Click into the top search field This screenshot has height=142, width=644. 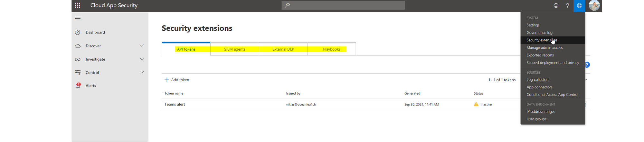click(x=343, y=5)
